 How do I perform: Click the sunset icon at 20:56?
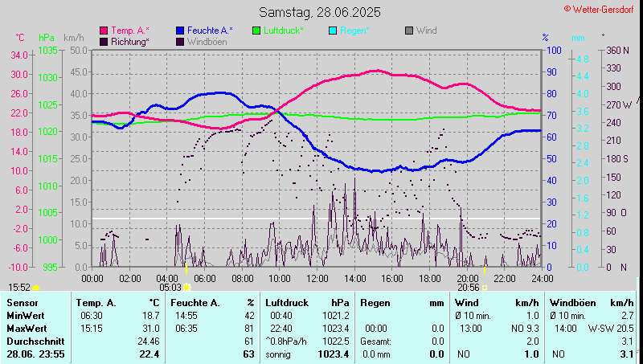coord(485,288)
